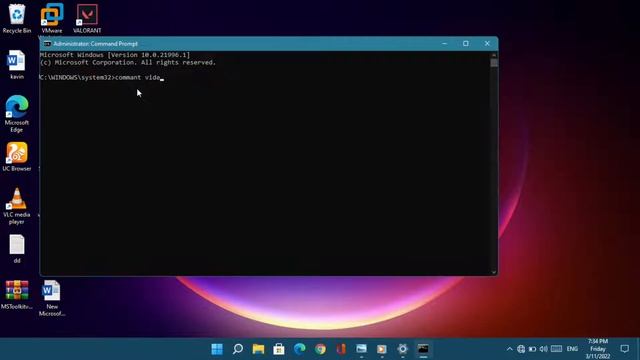The width and height of the screenshot is (640, 360).
Task: Open File Explorer from taskbar
Action: [x=258, y=349]
